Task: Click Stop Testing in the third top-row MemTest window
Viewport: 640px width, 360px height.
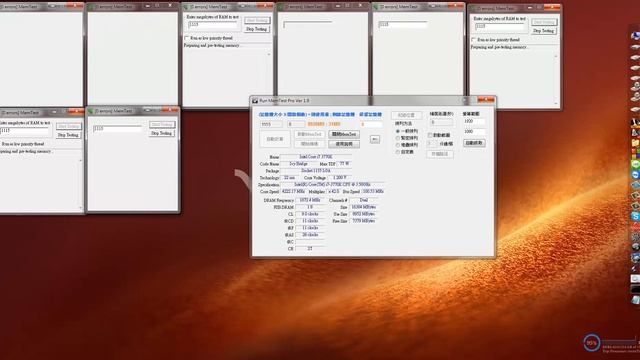Action: [257, 29]
